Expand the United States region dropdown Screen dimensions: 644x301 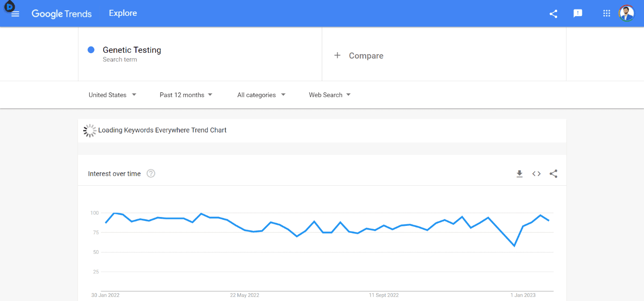pos(113,95)
